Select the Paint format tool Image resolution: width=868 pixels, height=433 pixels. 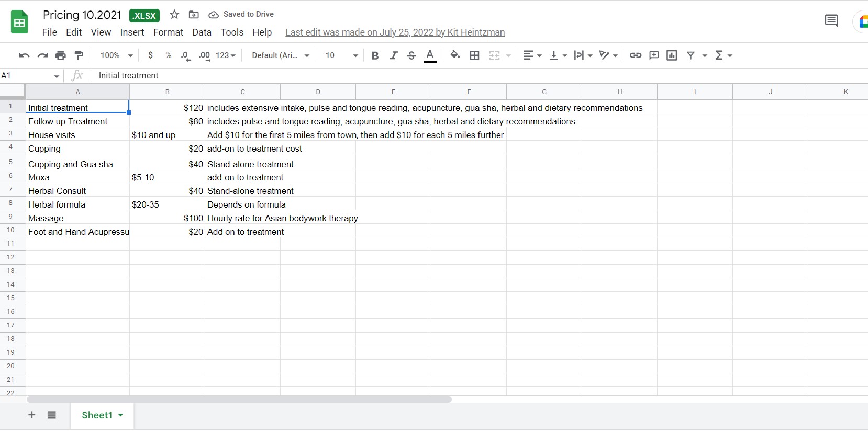(x=79, y=55)
